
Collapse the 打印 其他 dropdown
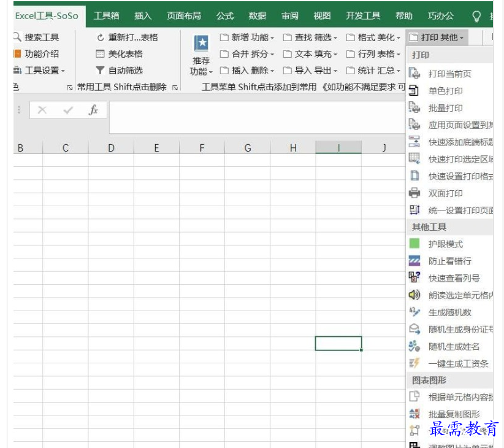coord(437,37)
